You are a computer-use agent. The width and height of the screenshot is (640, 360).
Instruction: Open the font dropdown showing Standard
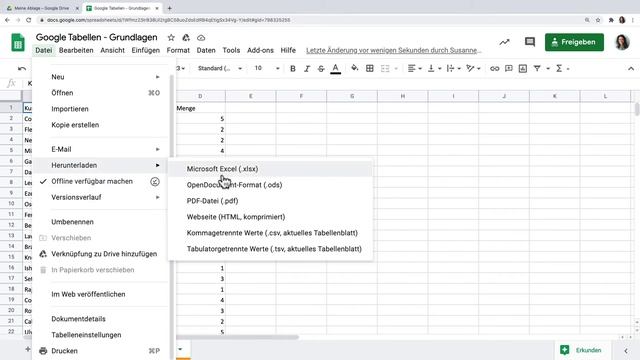(x=220, y=69)
